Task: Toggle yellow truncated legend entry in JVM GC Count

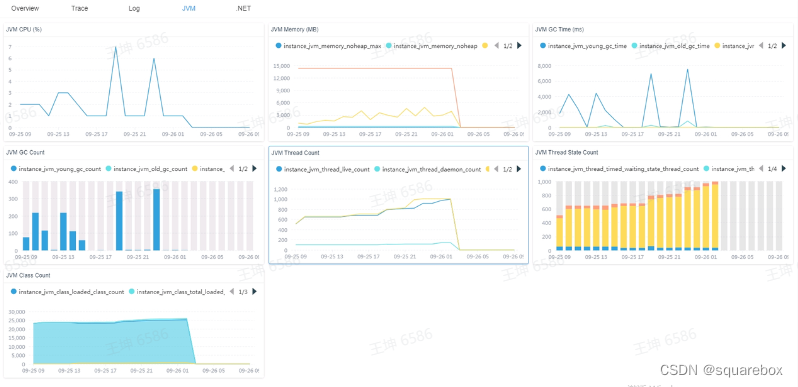Action: click(208, 169)
